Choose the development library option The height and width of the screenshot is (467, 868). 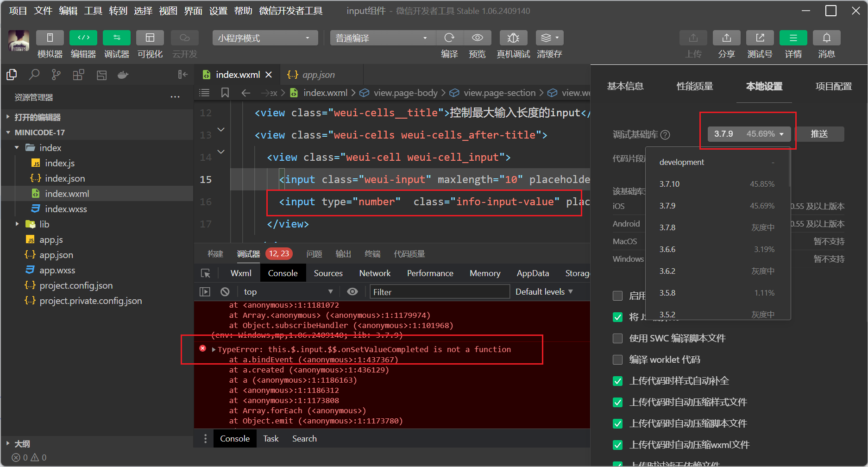(x=717, y=162)
